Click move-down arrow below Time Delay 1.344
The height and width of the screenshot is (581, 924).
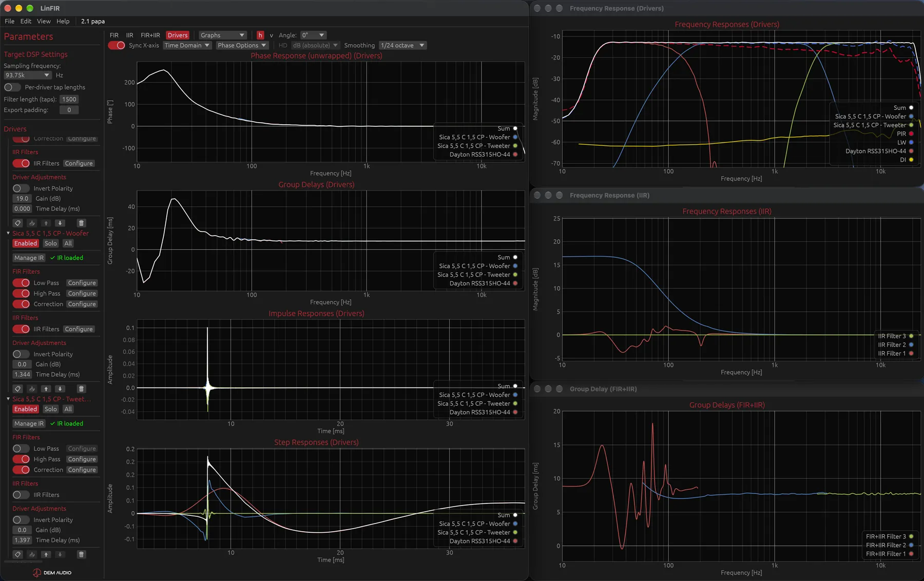pos(60,389)
